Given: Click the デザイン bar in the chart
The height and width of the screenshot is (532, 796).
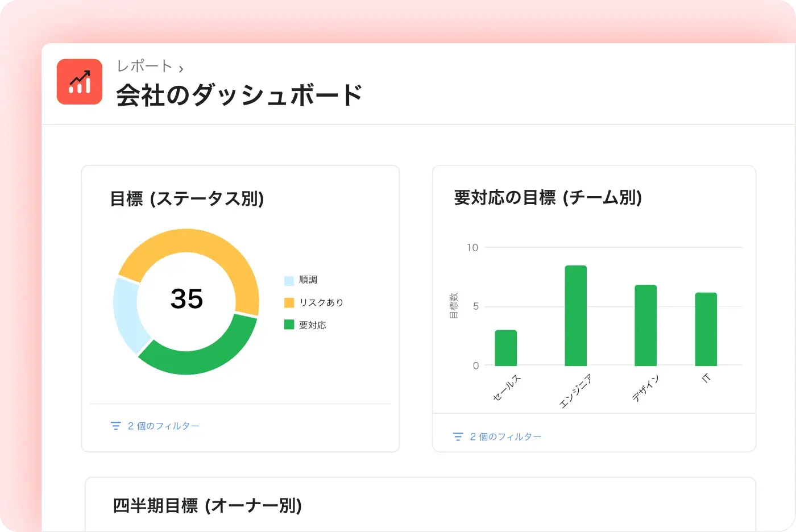Looking at the screenshot, I should (x=645, y=325).
